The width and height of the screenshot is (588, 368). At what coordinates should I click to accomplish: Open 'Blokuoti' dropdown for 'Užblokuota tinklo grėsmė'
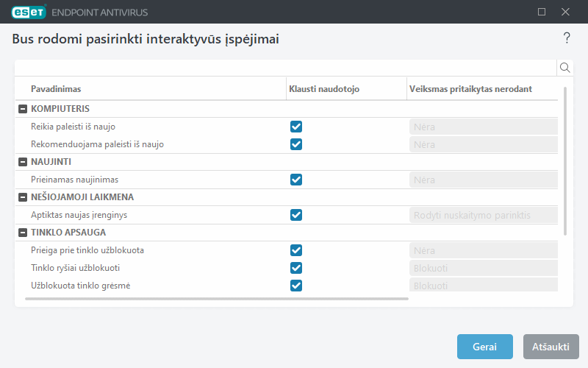tap(484, 285)
